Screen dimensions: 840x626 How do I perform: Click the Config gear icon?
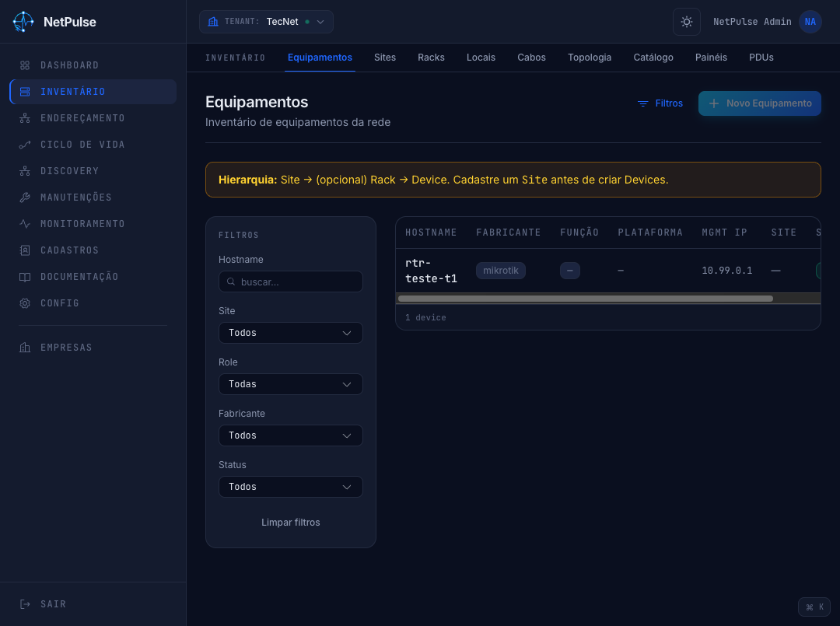pos(25,303)
